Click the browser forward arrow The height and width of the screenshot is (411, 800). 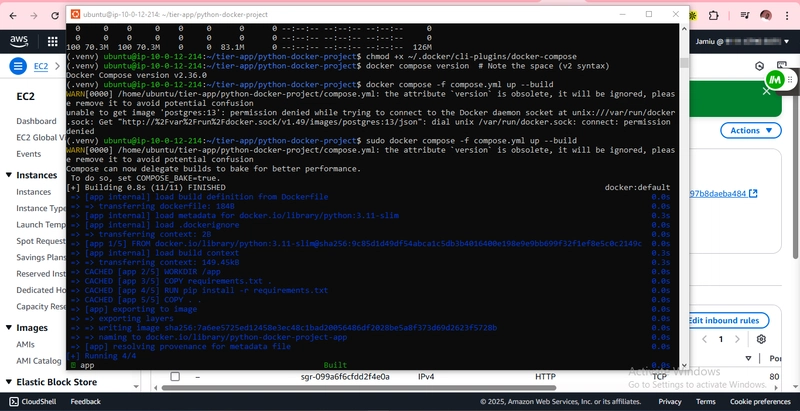(x=34, y=15)
